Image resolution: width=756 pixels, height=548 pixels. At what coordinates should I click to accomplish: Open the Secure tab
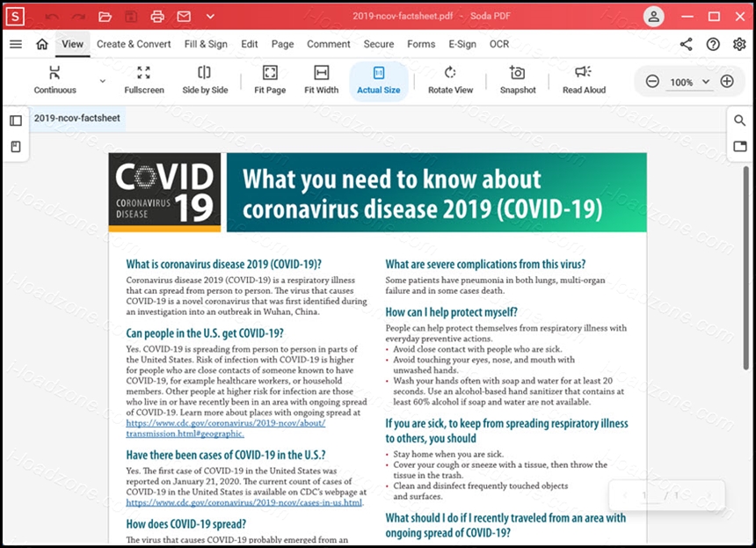(x=379, y=44)
